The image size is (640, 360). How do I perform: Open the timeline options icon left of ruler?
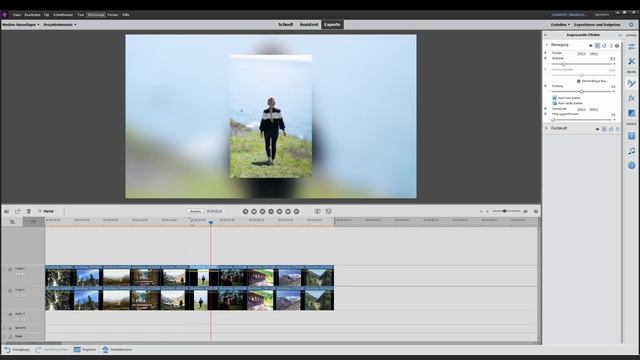tap(12, 222)
